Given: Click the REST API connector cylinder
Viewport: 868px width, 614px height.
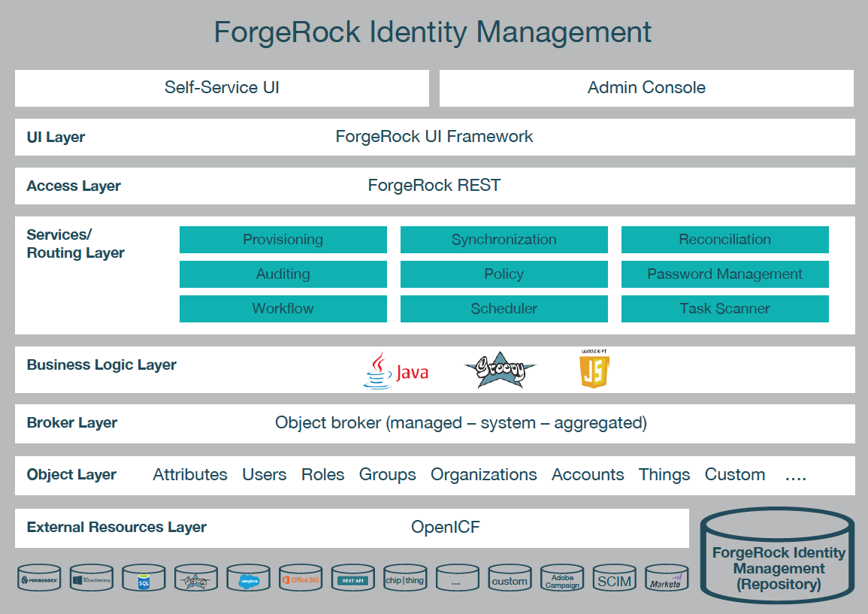Looking at the screenshot, I should pyautogui.click(x=352, y=580).
